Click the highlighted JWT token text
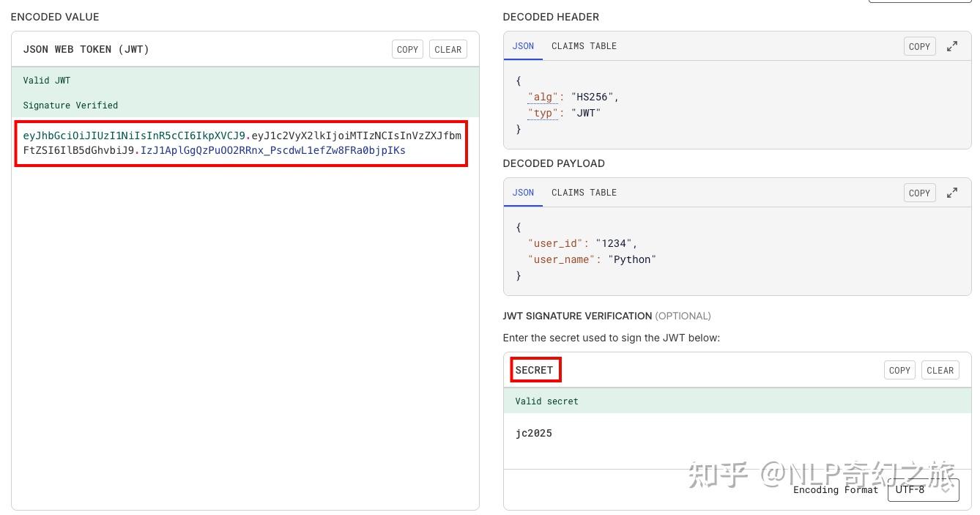The image size is (980, 515). tap(242, 143)
